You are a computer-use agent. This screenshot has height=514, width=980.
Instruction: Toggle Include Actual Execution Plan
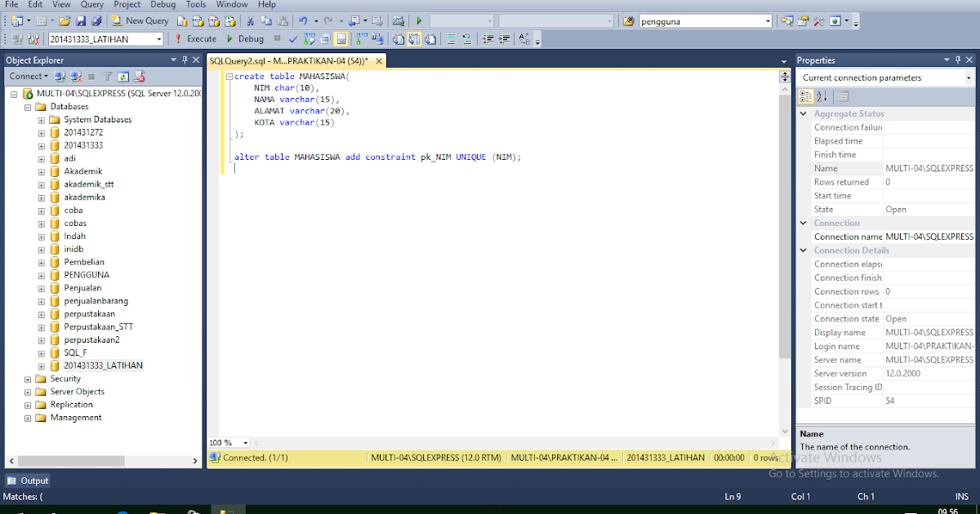[x=360, y=38]
